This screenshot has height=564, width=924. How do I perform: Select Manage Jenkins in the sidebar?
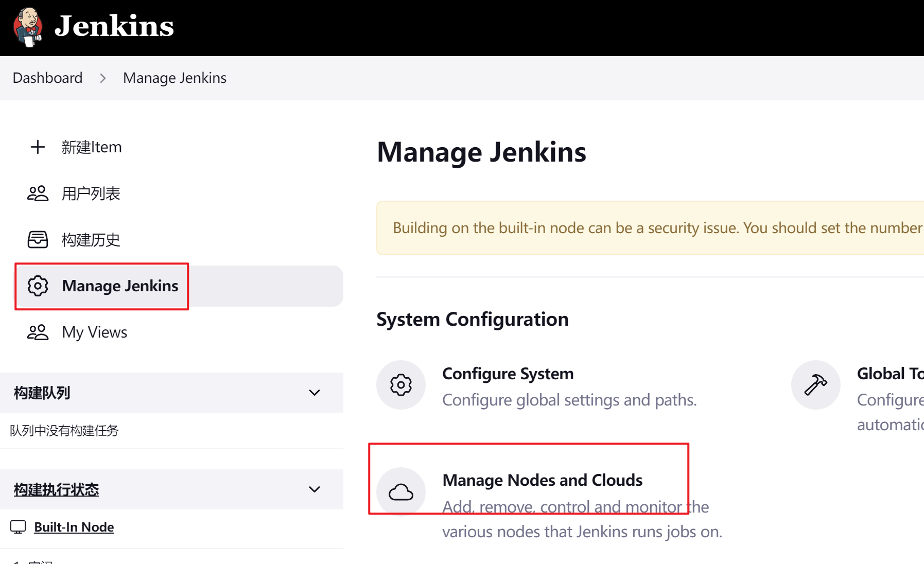coord(178,286)
